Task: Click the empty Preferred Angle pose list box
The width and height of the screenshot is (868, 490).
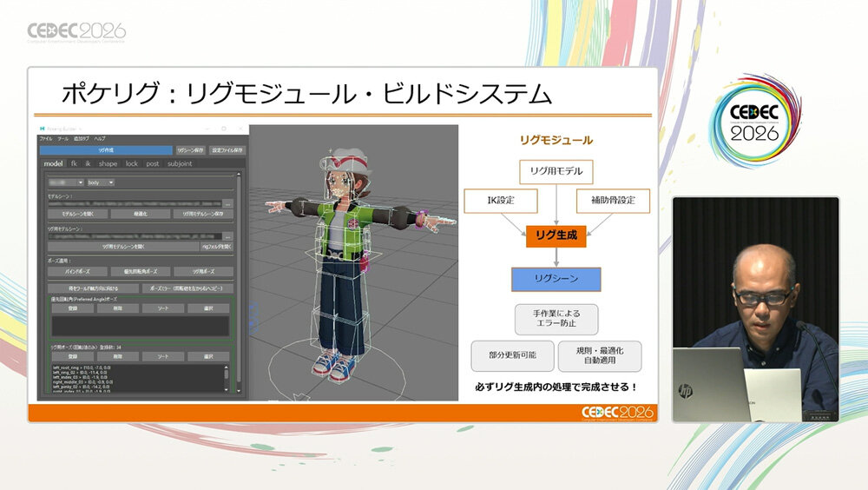Action: [x=140, y=326]
